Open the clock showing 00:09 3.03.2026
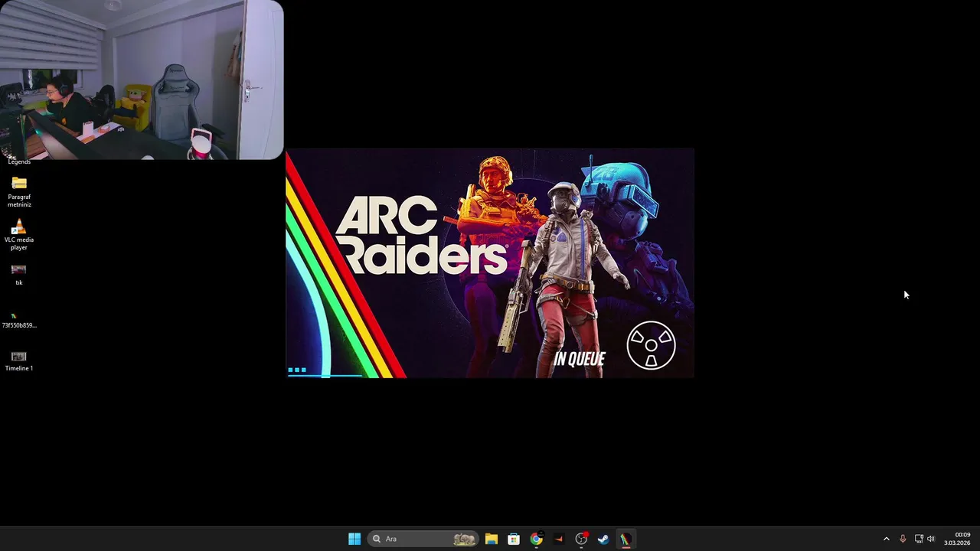This screenshot has height=551, width=980. click(957, 539)
